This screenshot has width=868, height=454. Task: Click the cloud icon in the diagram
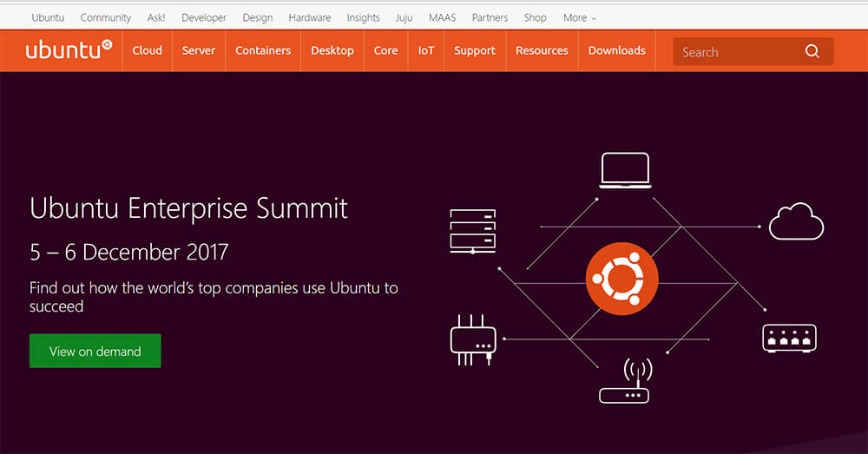(796, 220)
